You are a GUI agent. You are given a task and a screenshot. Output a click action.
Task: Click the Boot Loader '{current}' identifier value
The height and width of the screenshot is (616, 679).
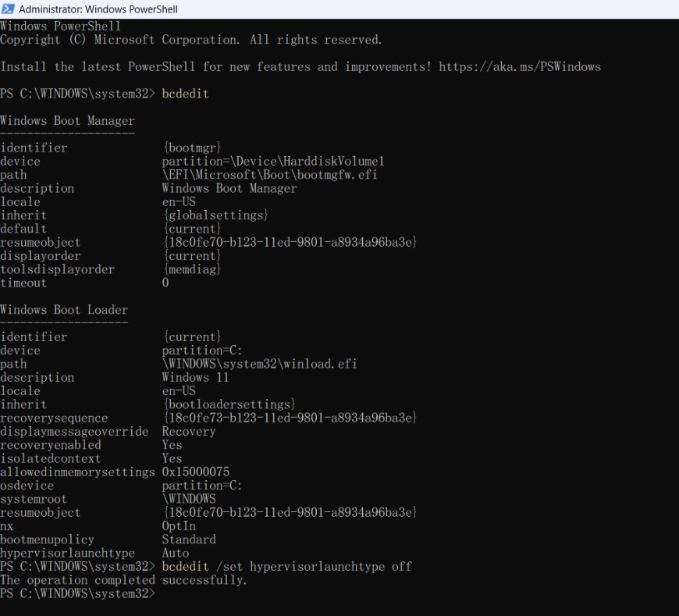pyautogui.click(x=192, y=336)
